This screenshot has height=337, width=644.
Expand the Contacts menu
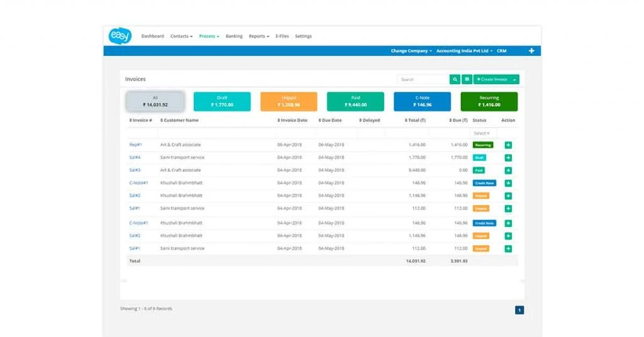coord(181,36)
